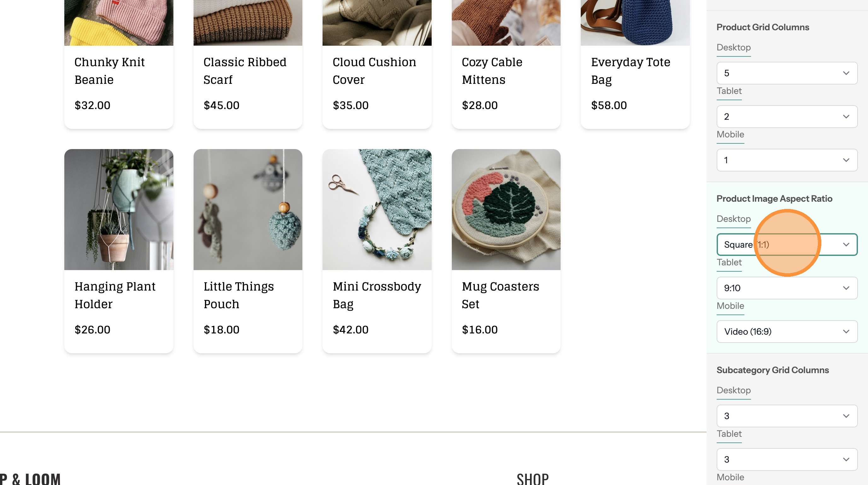Image resolution: width=868 pixels, height=485 pixels.
Task: Open the Cloud Cushion Cover title link
Action: (374, 71)
